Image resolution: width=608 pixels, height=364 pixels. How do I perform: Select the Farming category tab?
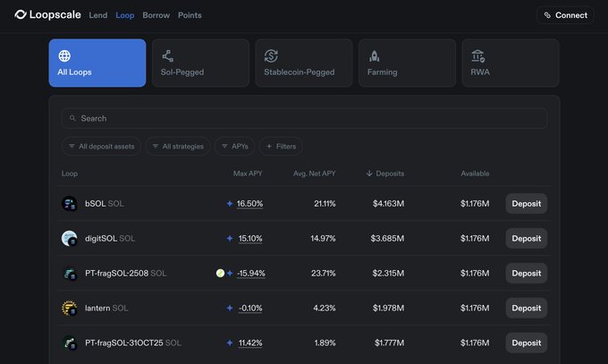pyautogui.click(x=407, y=63)
